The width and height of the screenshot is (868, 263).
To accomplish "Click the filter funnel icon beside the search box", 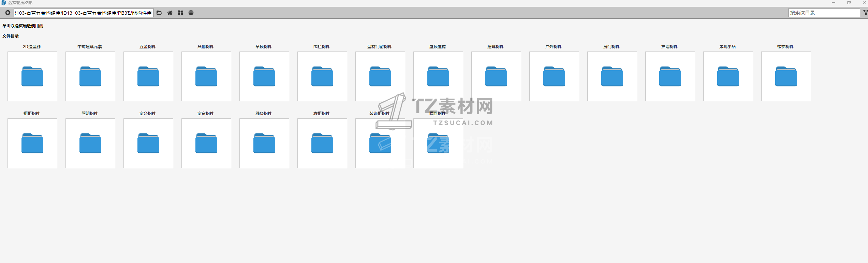I will [865, 13].
